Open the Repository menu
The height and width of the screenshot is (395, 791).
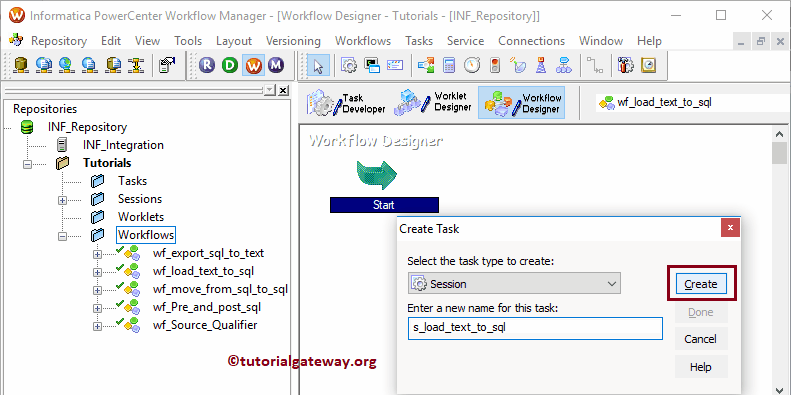point(59,41)
